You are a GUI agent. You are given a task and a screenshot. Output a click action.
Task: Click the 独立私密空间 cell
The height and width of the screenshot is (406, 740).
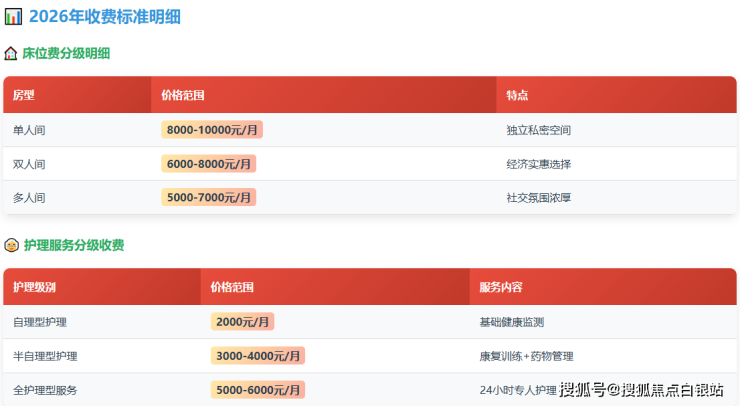tap(538, 130)
